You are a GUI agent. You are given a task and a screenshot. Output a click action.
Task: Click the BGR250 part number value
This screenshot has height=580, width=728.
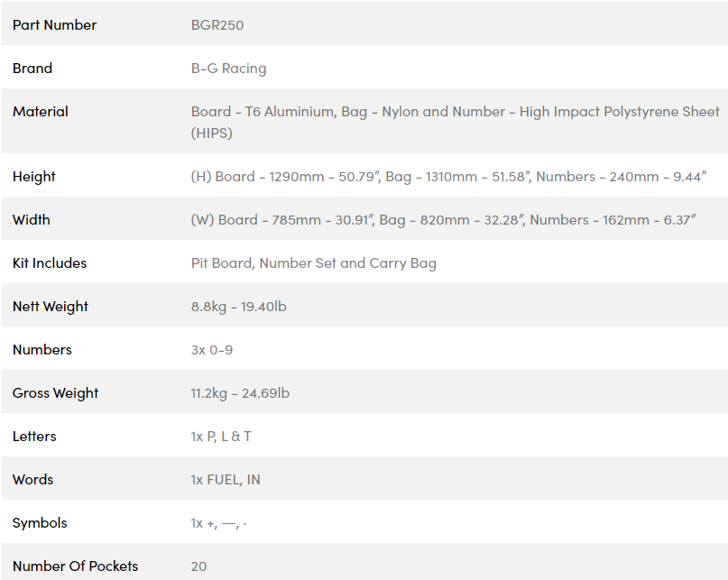click(217, 24)
